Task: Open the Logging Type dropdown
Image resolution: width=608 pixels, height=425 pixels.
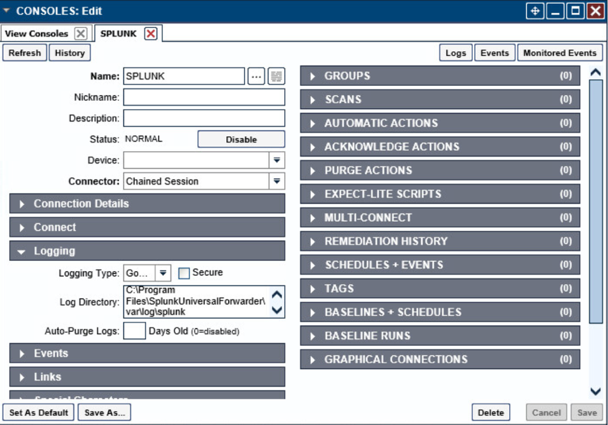Action: [163, 273]
